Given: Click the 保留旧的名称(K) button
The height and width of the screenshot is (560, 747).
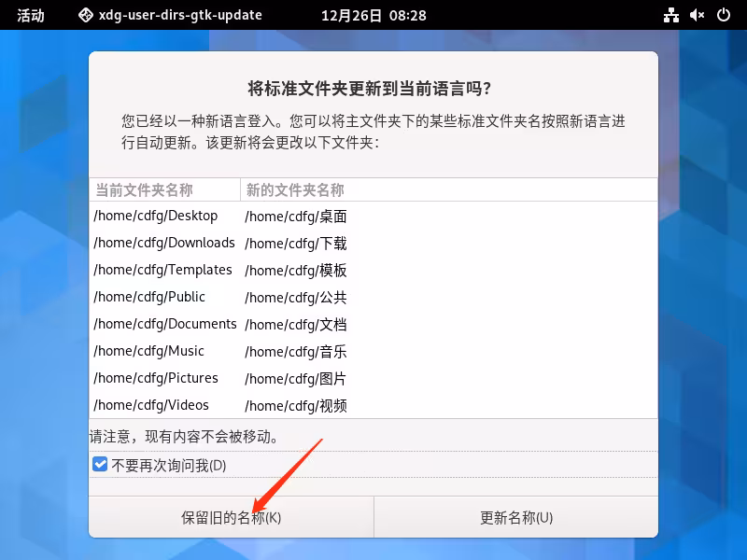Looking at the screenshot, I should click(x=231, y=517).
